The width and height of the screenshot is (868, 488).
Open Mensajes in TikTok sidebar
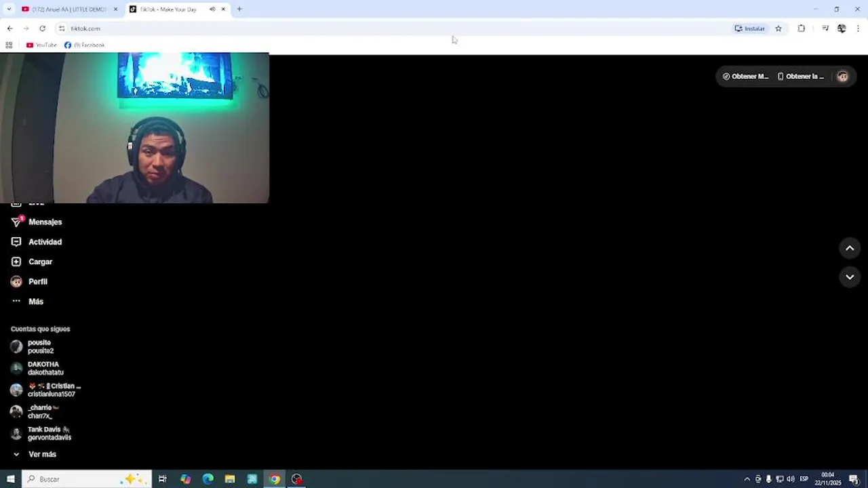coord(37,222)
